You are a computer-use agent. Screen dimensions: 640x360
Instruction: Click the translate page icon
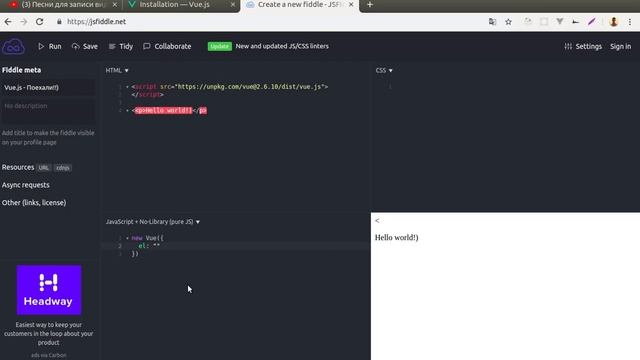(x=493, y=22)
